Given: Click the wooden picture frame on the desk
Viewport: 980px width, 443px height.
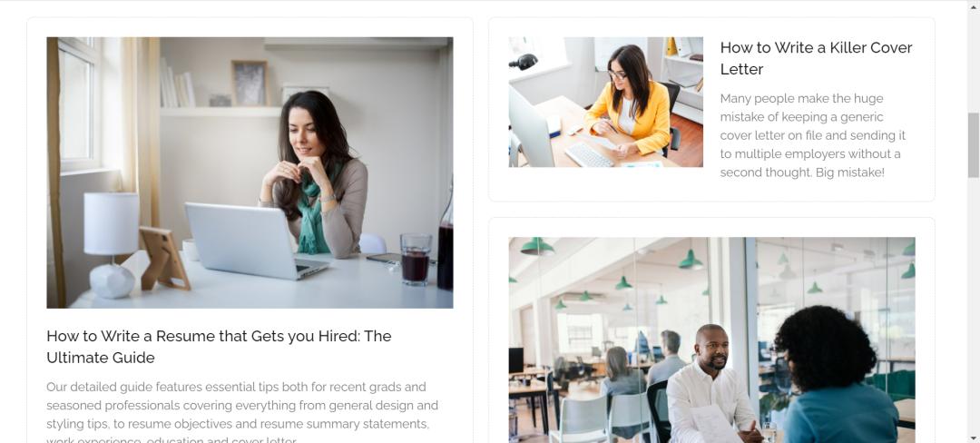Looking at the screenshot, I should [164, 259].
